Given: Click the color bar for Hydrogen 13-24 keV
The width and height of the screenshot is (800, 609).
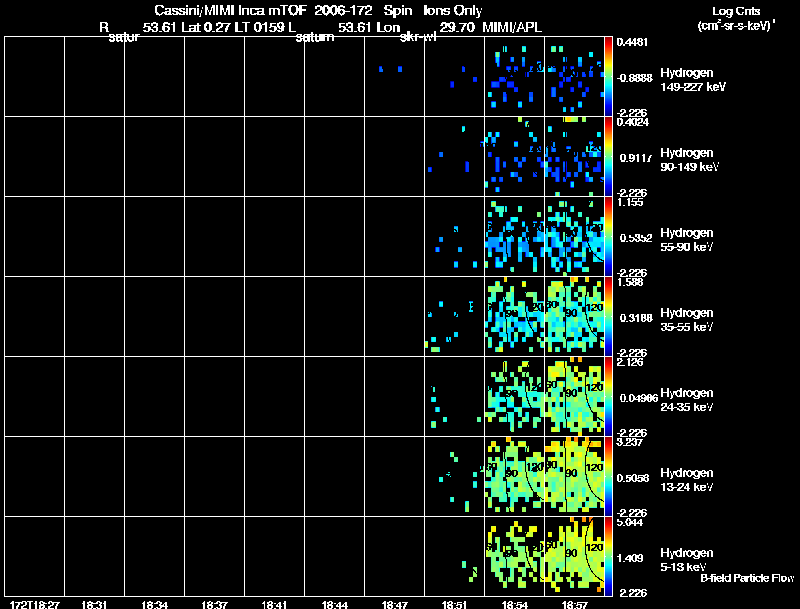Looking at the screenshot, I should 608,476.
